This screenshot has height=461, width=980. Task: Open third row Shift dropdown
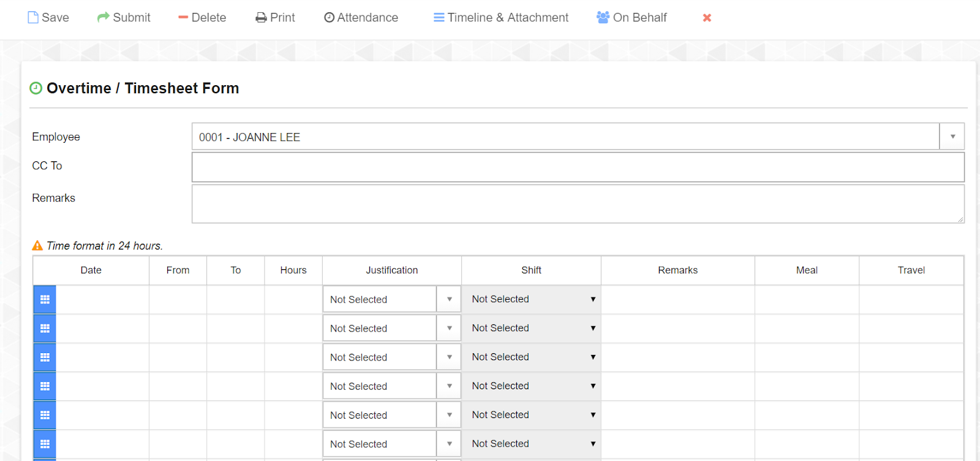531,357
